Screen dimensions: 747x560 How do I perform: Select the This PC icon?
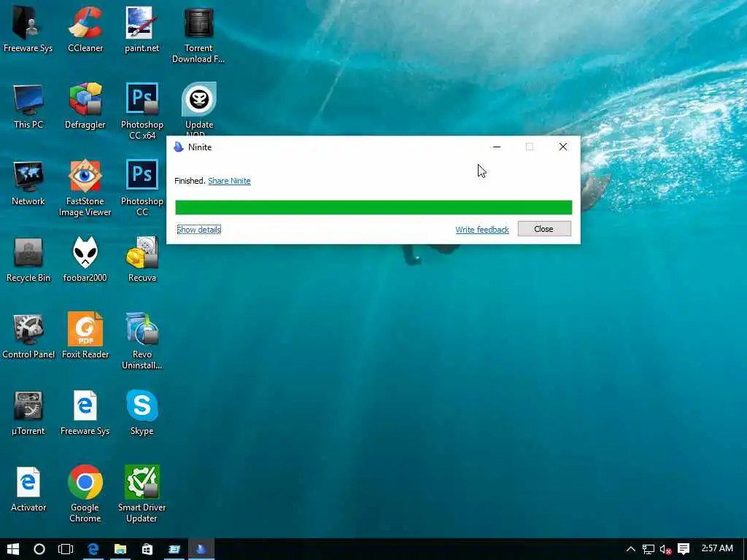point(28,106)
